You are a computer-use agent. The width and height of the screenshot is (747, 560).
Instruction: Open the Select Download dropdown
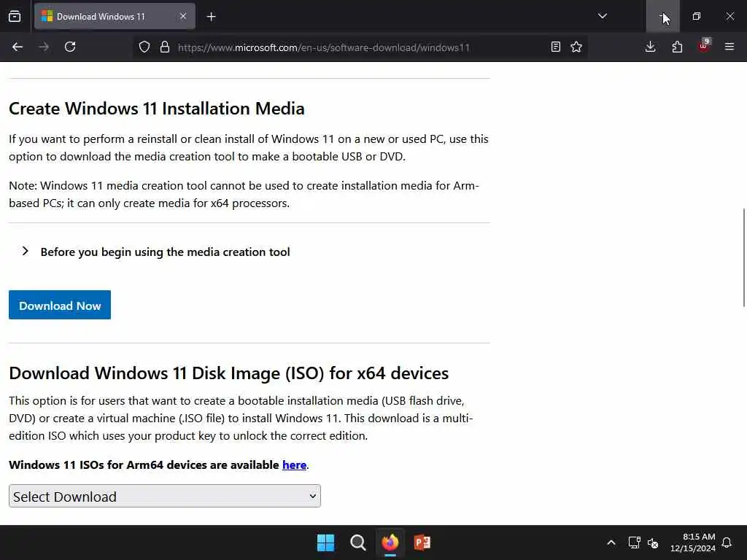point(165,496)
